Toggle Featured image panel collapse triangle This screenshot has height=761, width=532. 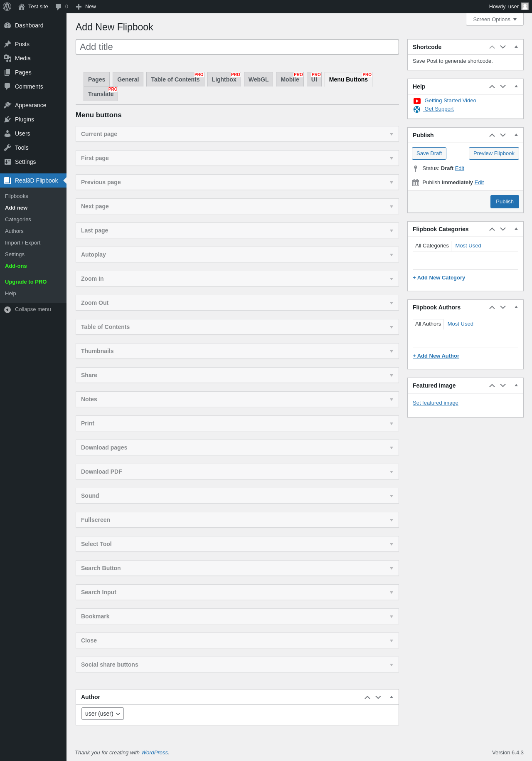click(516, 385)
